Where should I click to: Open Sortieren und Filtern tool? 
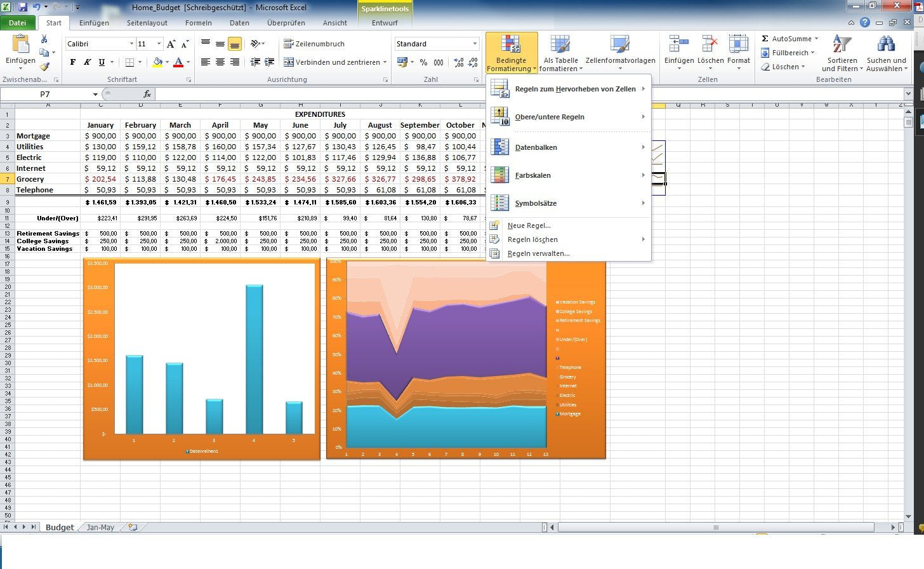pos(842,53)
